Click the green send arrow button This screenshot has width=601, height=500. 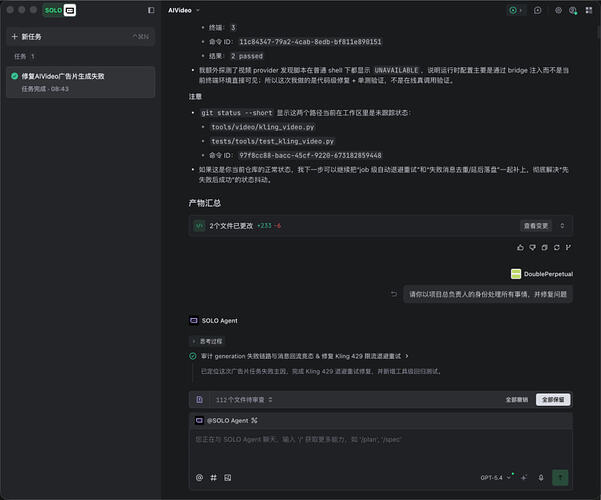(560, 478)
